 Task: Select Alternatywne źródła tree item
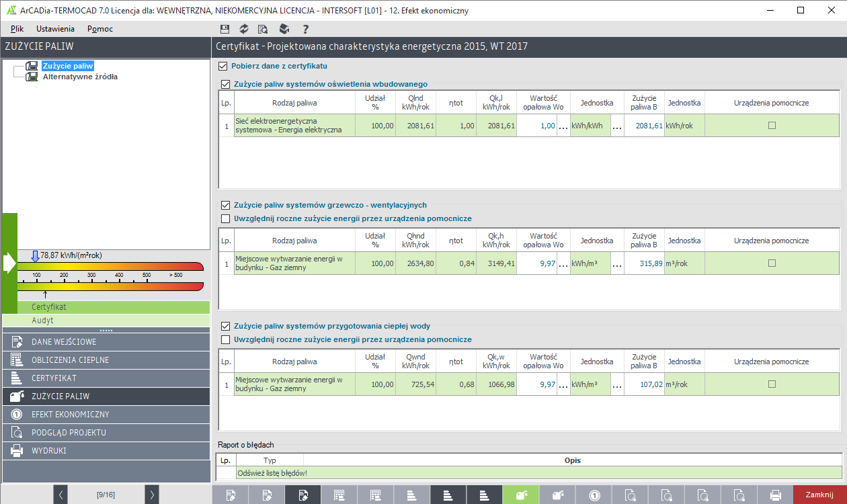[80, 77]
